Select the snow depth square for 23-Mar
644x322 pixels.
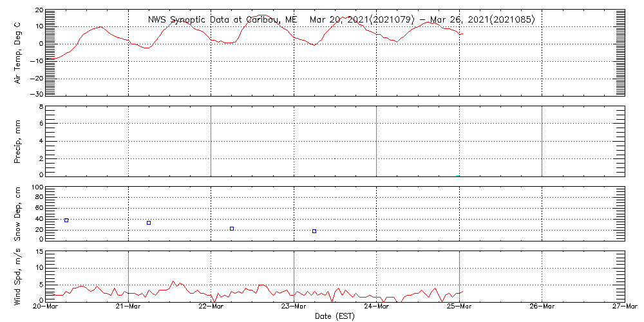[x=314, y=231]
